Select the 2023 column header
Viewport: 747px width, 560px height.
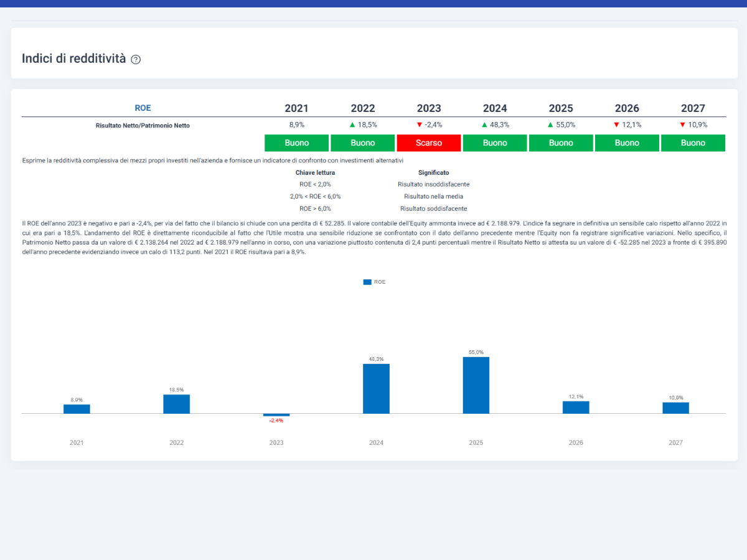(x=429, y=108)
